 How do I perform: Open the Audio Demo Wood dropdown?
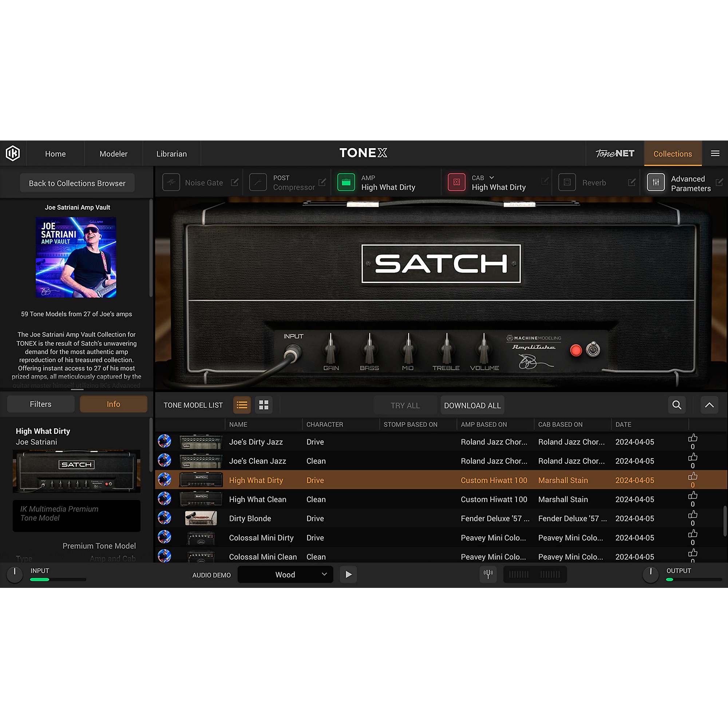click(x=285, y=574)
